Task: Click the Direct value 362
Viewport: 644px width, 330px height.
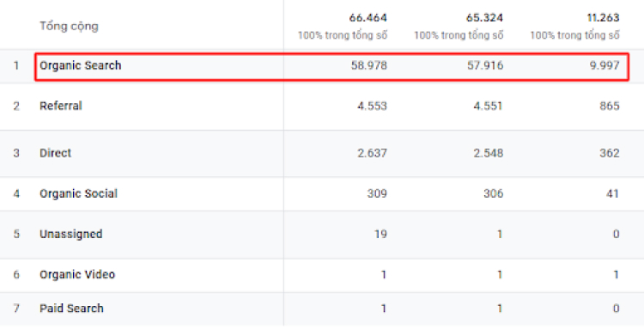Action: tap(609, 153)
